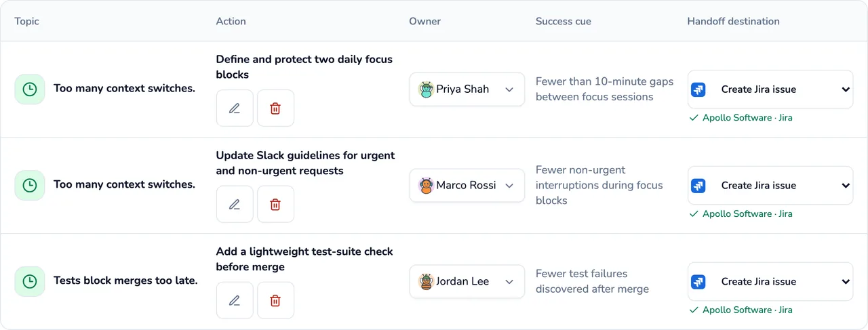Open the Jordan Lee owner dropdown
Image resolution: width=868 pixels, height=330 pixels.
click(467, 282)
